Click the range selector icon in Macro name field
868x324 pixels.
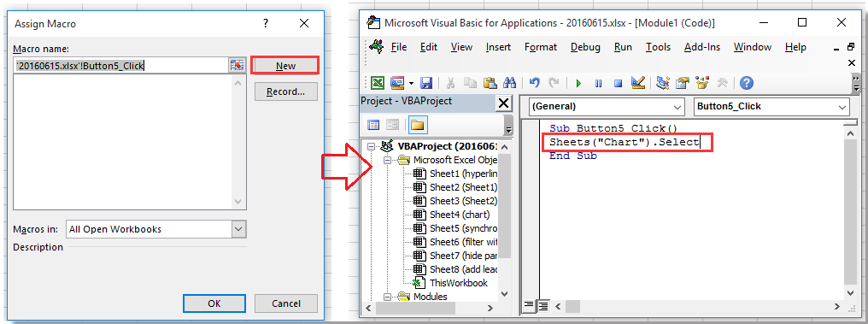click(x=237, y=66)
